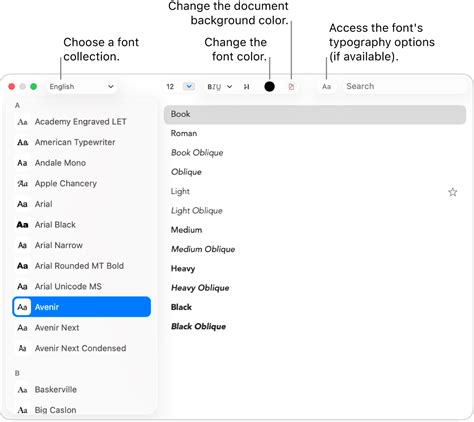Select the Heavy typeface style

point(315,269)
